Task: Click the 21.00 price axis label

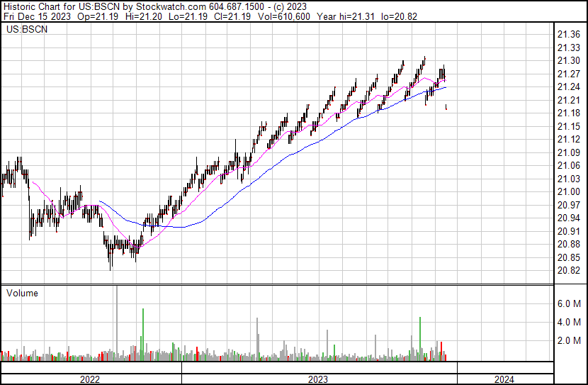Action: tap(568, 192)
